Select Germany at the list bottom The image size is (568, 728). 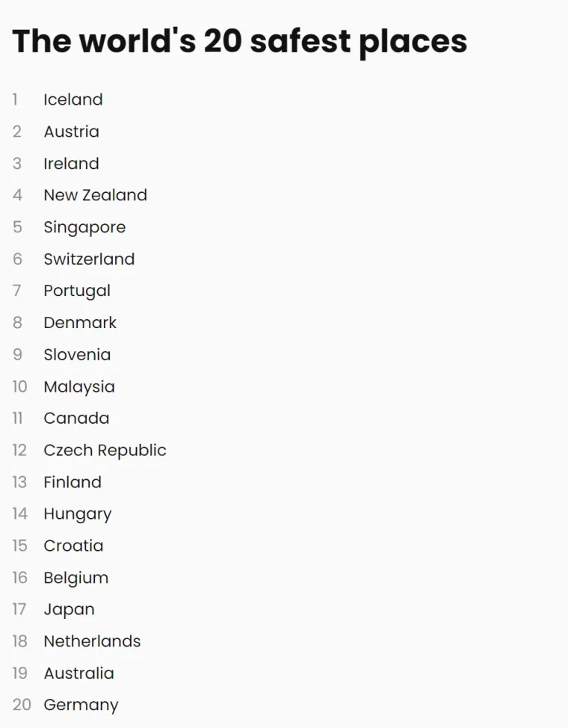pyautogui.click(x=81, y=705)
